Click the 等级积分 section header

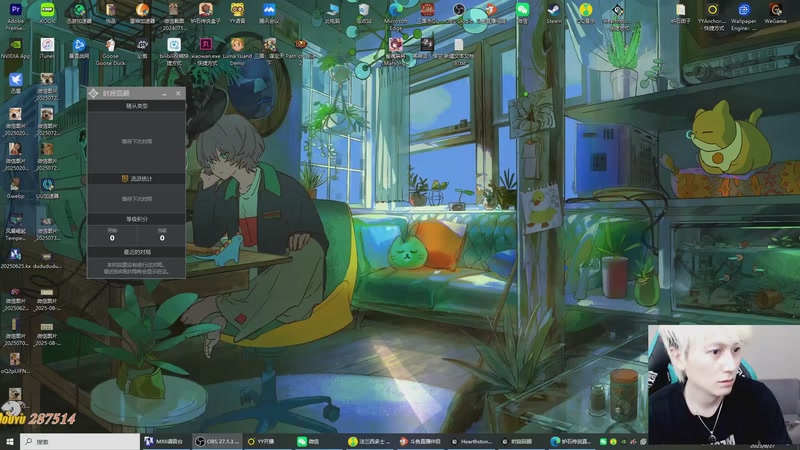[136, 219]
